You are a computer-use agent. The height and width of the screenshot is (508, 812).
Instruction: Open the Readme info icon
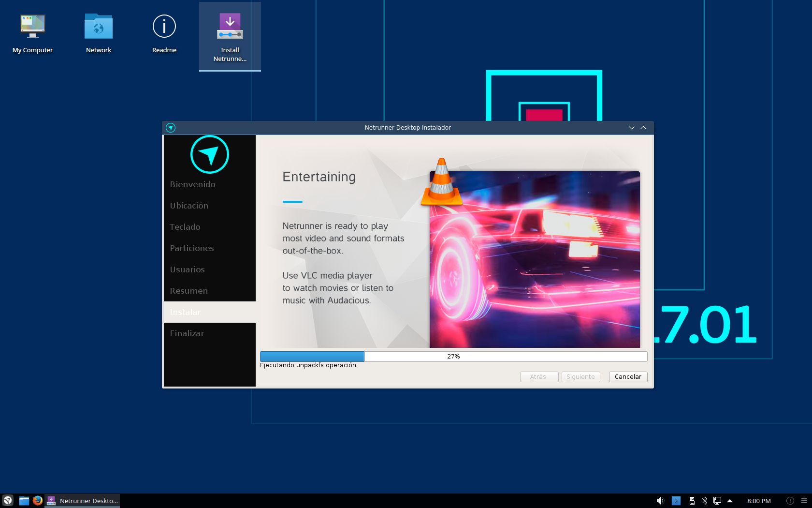tap(164, 33)
